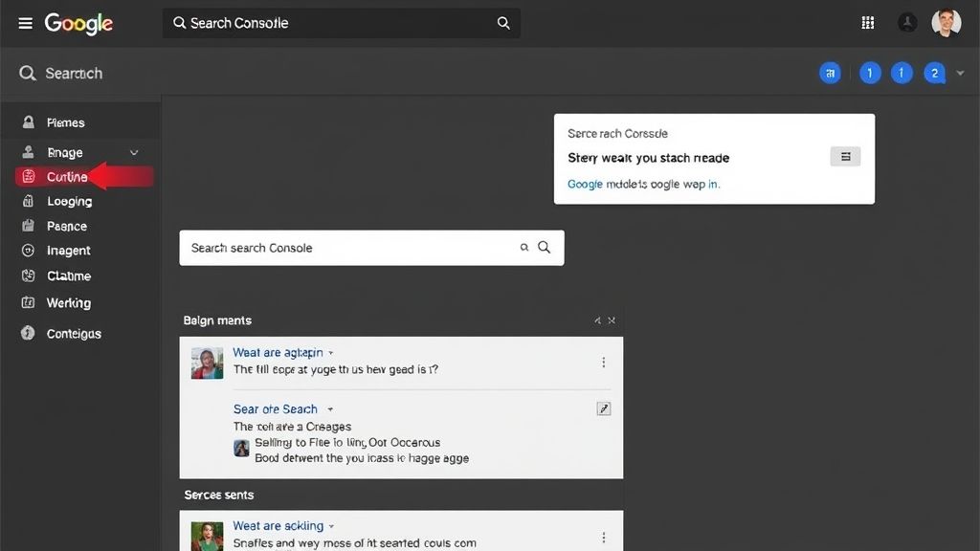This screenshot has height=551, width=980.
Task: Click the blue badge numbered 2
Action: pyautogui.click(x=934, y=73)
